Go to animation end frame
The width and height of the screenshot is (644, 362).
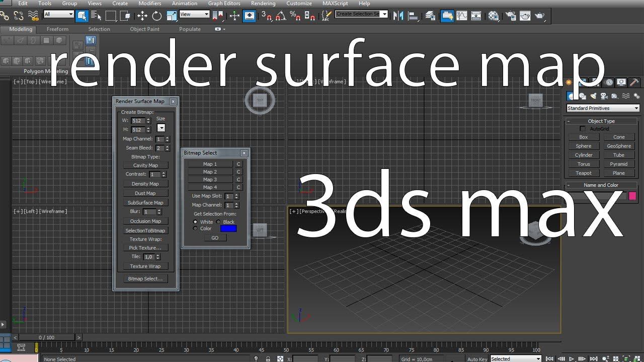[x=594, y=359]
